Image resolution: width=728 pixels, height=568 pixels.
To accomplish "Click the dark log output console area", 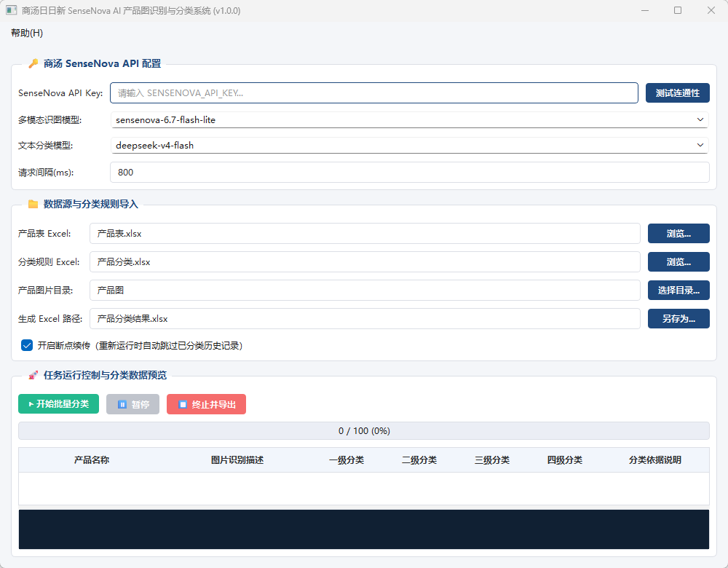I will [x=364, y=529].
